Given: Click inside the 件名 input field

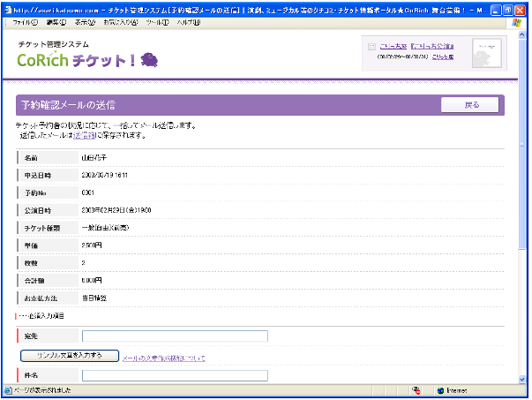Looking at the screenshot, I should pyautogui.click(x=175, y=375).
